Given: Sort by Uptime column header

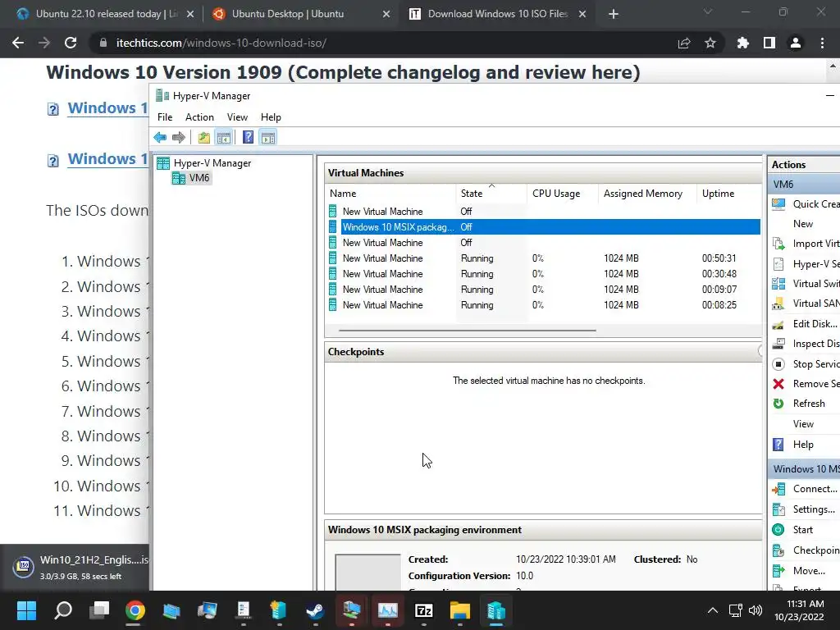Looking at the screenshot, I should click(x=728, y=194).
